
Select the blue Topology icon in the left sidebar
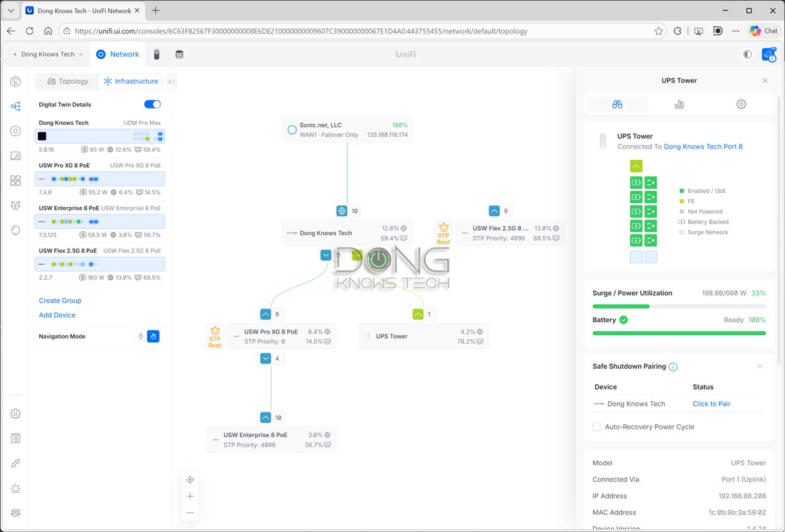15,106
